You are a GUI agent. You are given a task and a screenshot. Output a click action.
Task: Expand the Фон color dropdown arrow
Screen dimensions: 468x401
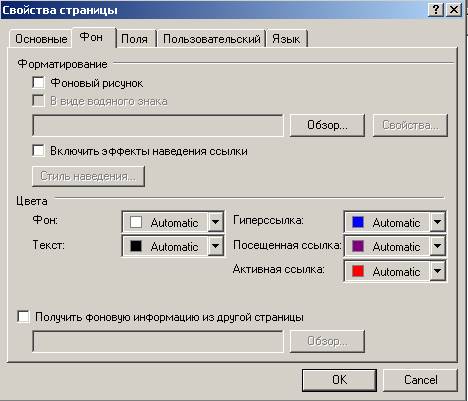(x=216, y=221)
